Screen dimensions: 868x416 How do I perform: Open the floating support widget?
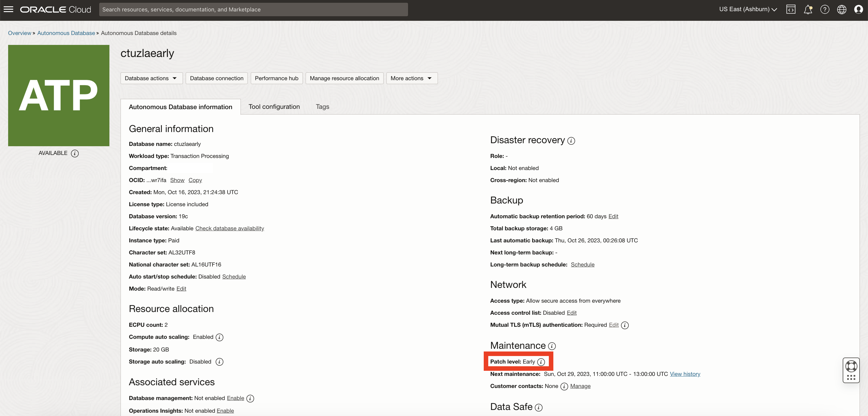click(851, 370)
